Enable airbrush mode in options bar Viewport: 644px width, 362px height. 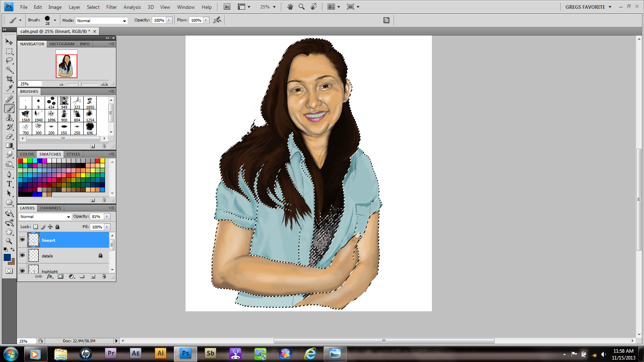(217, 20)
